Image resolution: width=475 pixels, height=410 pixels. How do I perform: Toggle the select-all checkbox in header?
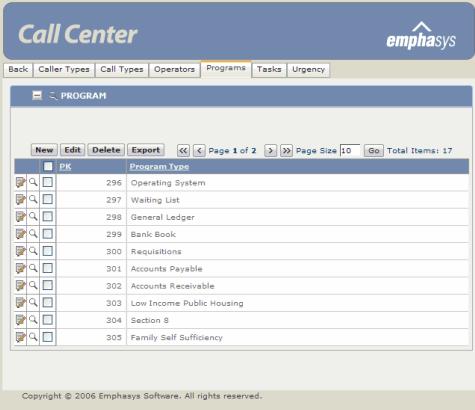[x=48, y=166]
